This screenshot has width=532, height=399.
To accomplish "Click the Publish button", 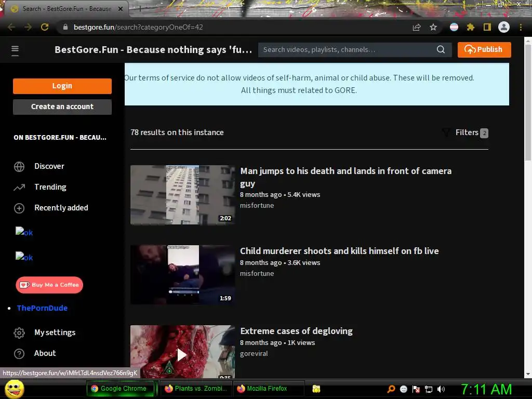I will (484, 49).
